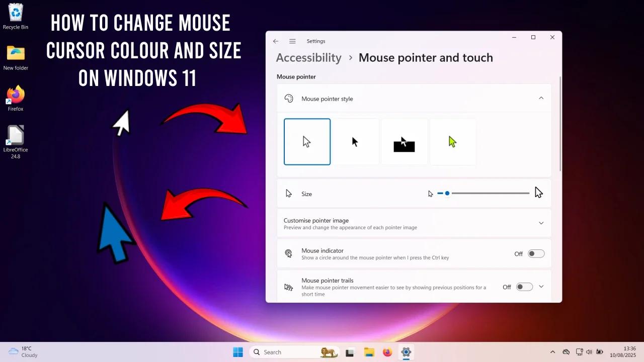Screen dimensions: 644x362
Task: Open the weather widget showing 18°C
Action: pos(23,352)
